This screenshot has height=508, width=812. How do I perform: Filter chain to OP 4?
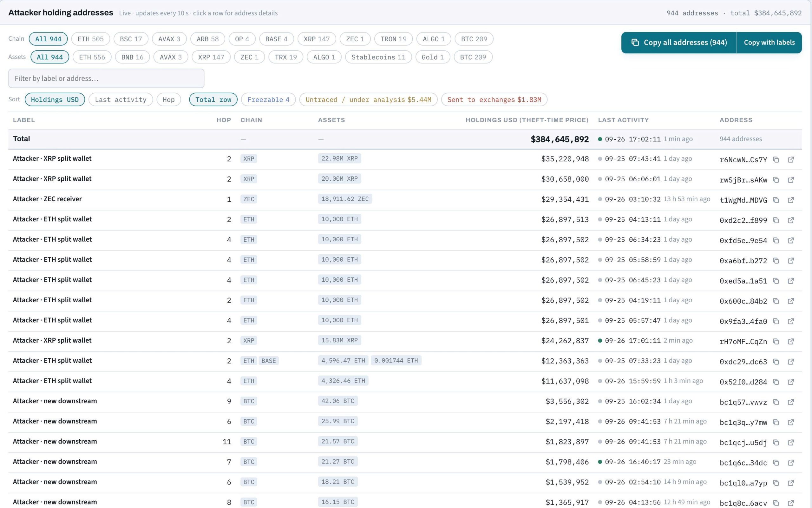pos(242,39)
